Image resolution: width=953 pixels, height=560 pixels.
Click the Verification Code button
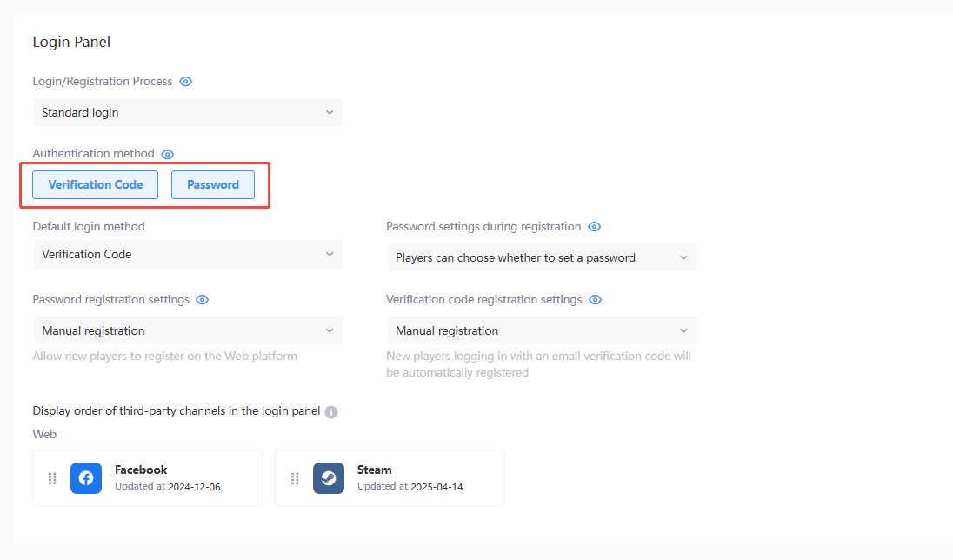tap(94, 184)
